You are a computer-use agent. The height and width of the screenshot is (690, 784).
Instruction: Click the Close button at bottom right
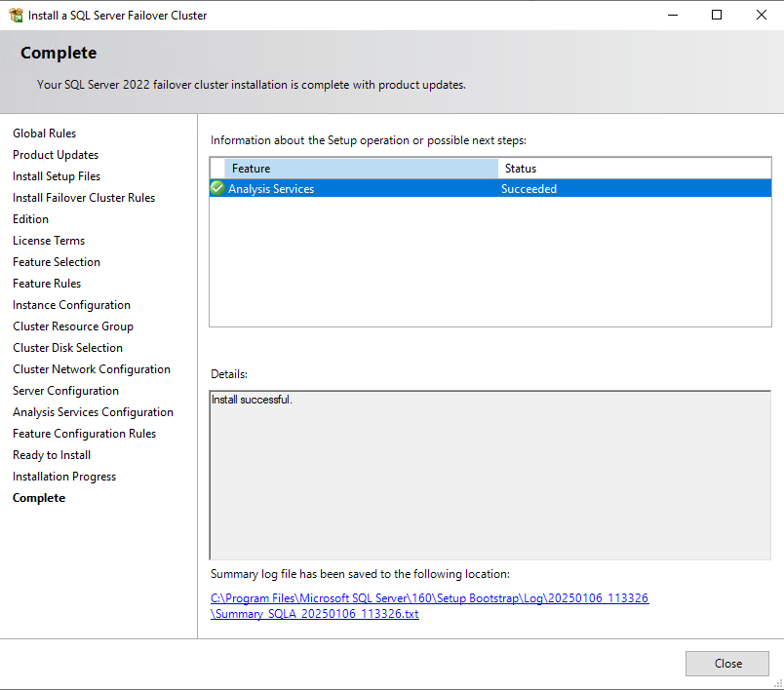726,663
